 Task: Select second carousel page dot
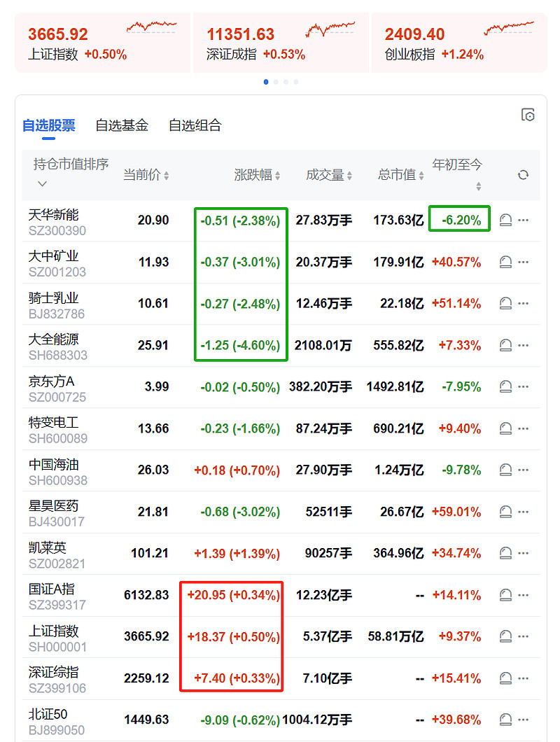tap(276, 82)
